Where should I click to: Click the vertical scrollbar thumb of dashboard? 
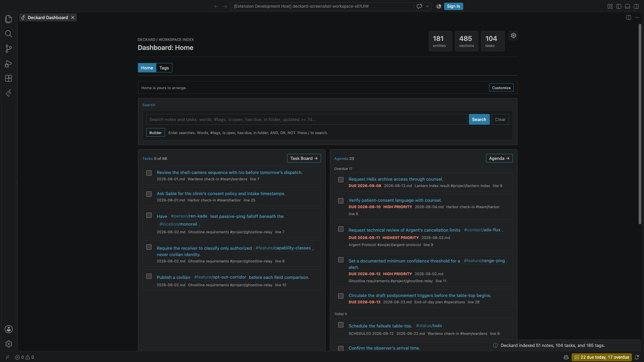pyautogui.click(x=640, y=124)
